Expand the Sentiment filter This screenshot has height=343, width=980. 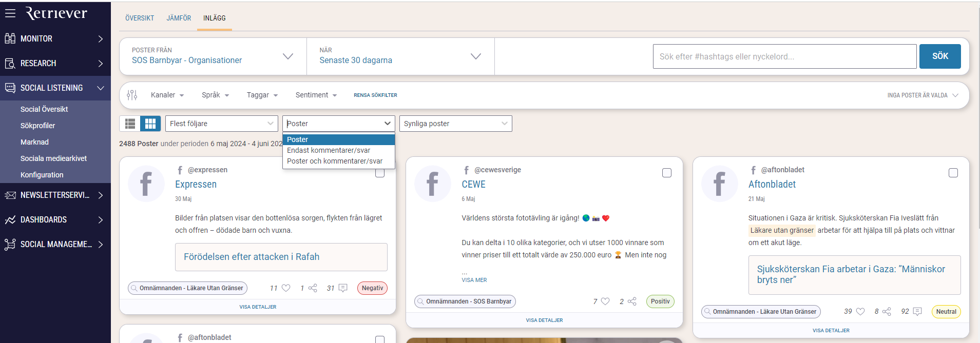(316, 95)
